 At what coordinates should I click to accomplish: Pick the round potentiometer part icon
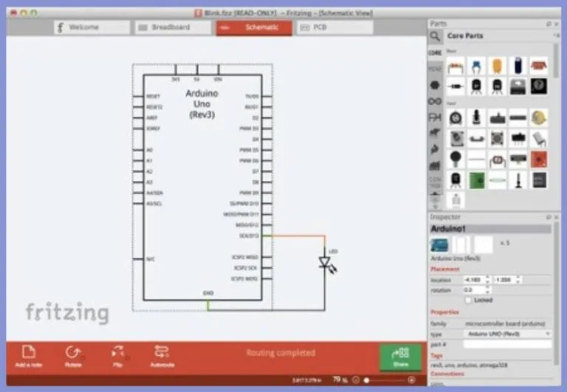pyautogui.click(x=456, y=118)
